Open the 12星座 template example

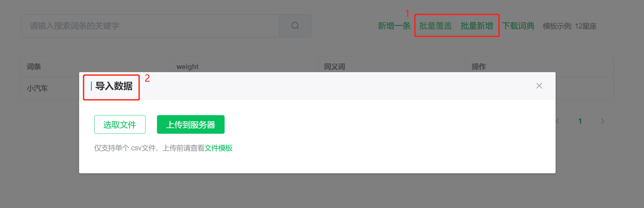pos(586,26)
